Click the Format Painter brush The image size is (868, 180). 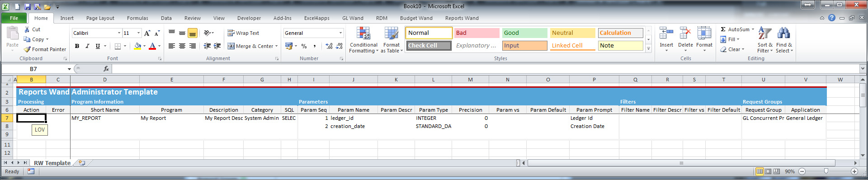click(27, 49)
